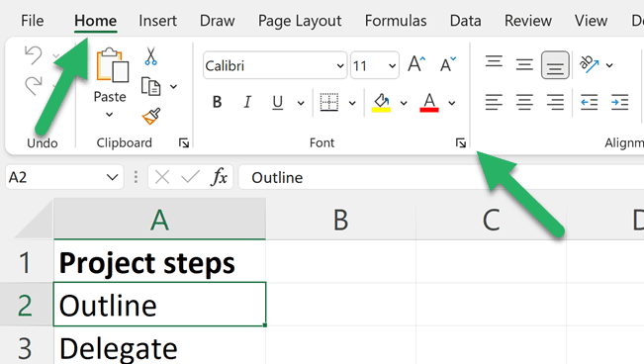
Task: Click the Copy icon in Clipboard group
Action: [x=150, y=86]
